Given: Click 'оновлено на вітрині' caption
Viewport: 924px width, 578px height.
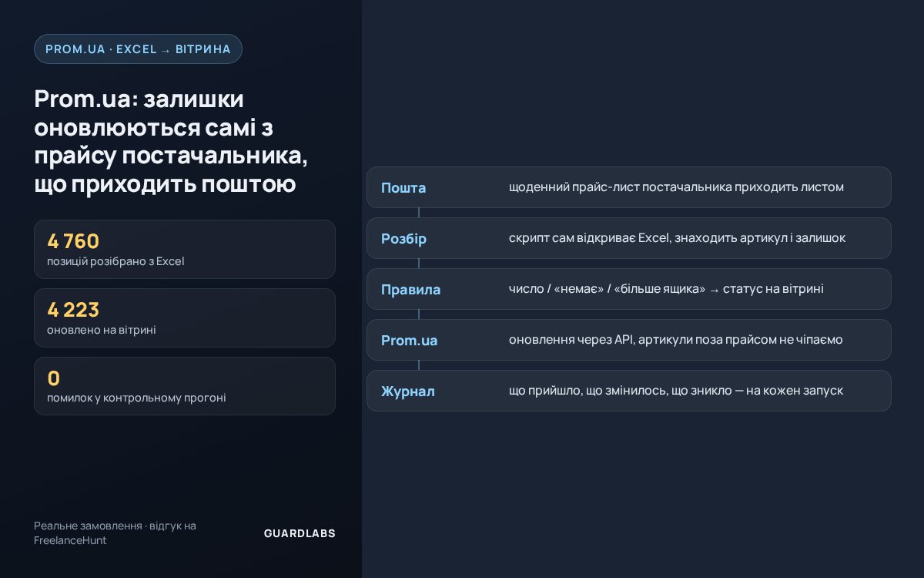Looking at the screenshot, I should point(102,330).
